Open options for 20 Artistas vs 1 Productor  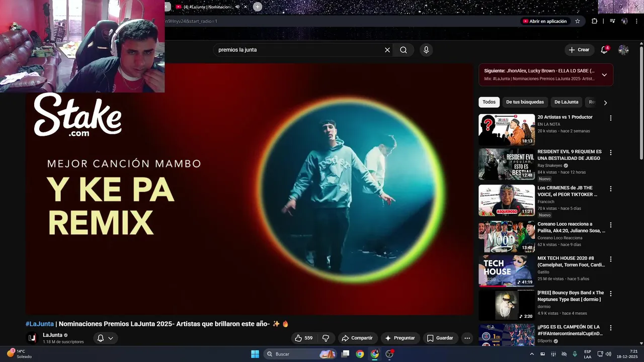pyautogui.click(x=611, y=118)
